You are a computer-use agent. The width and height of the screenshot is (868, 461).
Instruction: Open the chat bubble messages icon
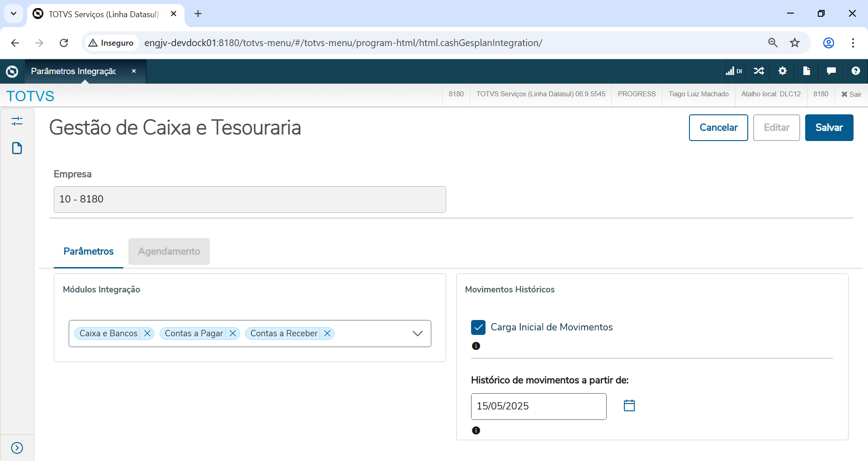pyautogui.click(x=831, y=71)
